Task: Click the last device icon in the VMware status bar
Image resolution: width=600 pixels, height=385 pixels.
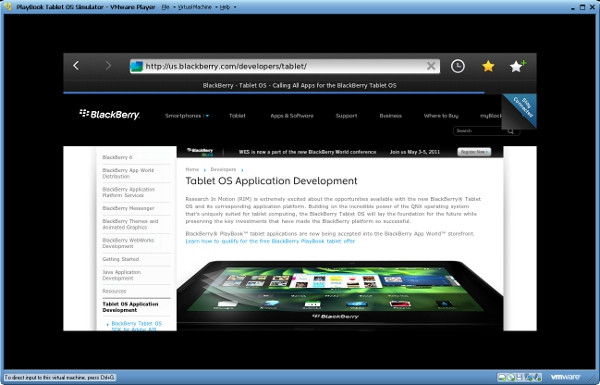Action: (x=538, y=377)
